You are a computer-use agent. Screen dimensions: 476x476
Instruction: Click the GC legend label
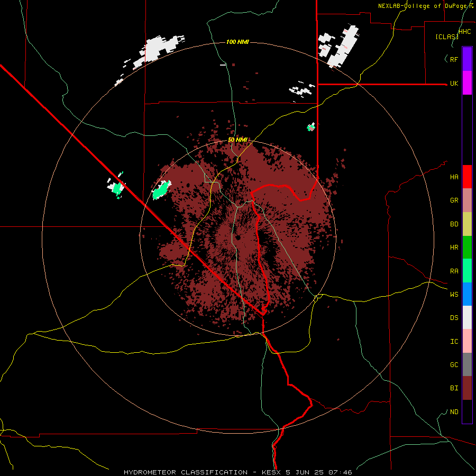click(x=454, y=365)
